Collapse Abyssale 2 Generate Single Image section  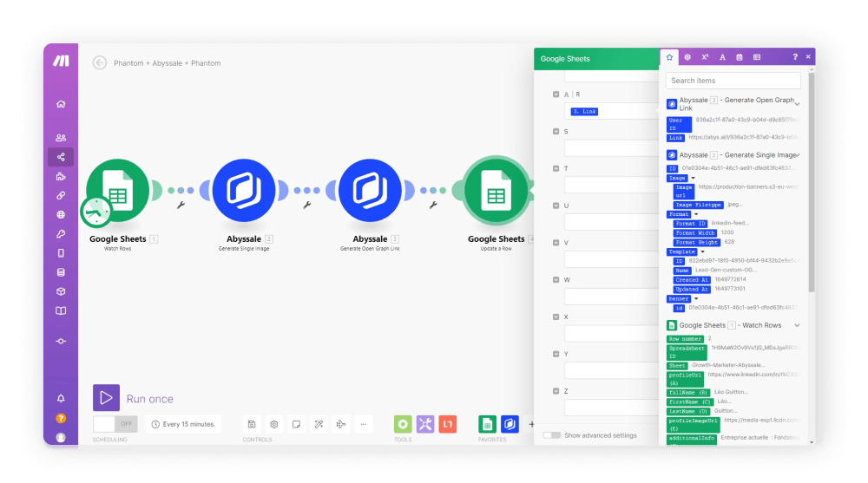pyautogui.click(x=797, y=155)
